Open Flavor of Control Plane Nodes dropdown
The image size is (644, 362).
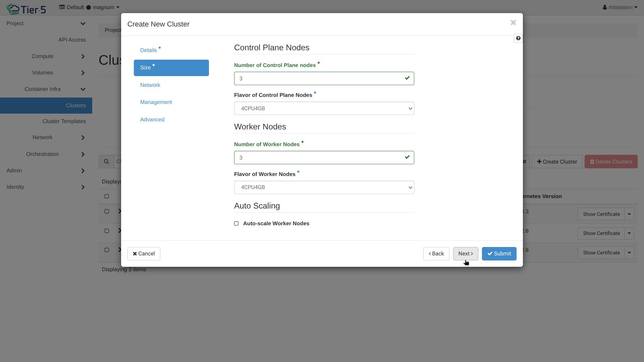(x=324, y=108)
